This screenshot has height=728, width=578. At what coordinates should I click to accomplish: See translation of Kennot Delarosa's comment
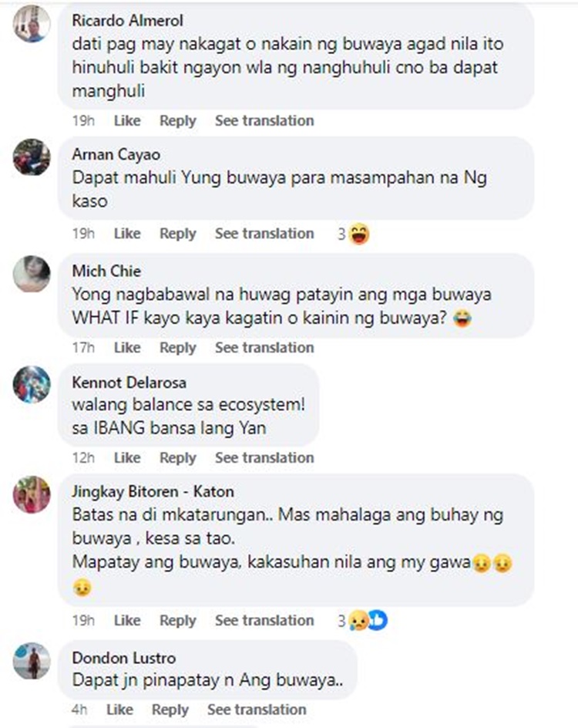pos(264,458)
